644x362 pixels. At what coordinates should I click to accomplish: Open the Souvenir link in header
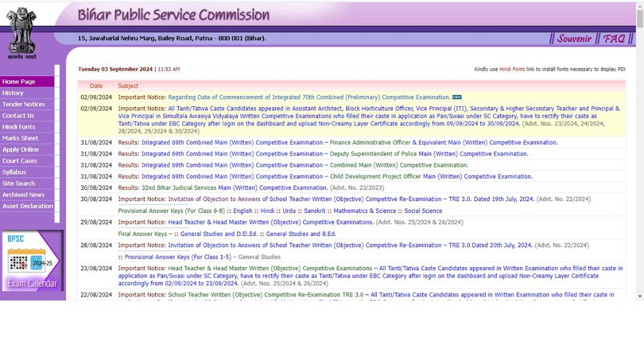coord(574,38)
